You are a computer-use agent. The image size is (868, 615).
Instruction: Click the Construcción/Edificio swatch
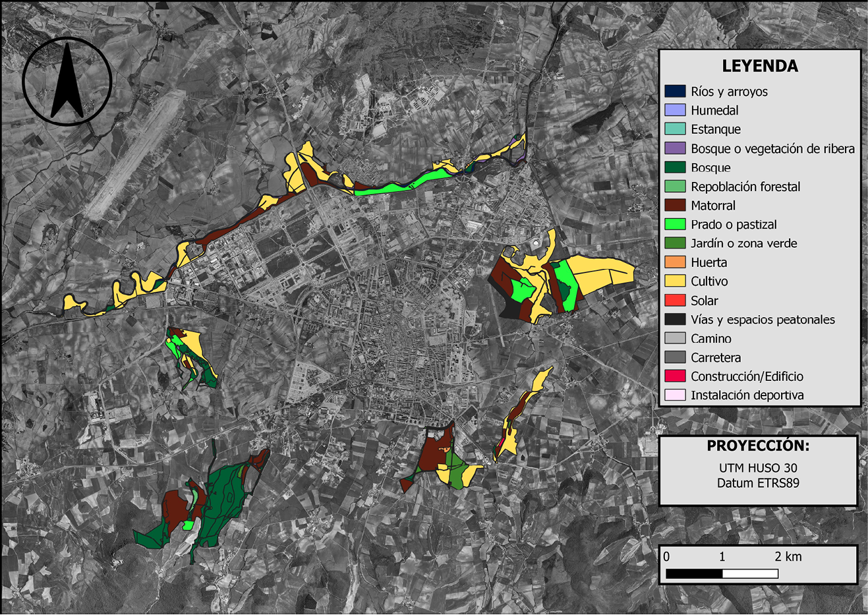(x=675, y=376)
